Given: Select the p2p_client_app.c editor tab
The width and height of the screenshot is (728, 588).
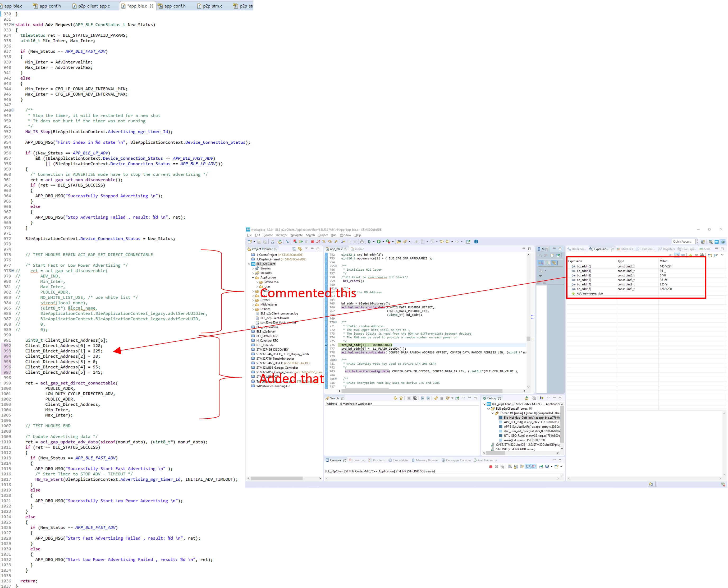Looking at the screenshot, I should pos(91,6).
